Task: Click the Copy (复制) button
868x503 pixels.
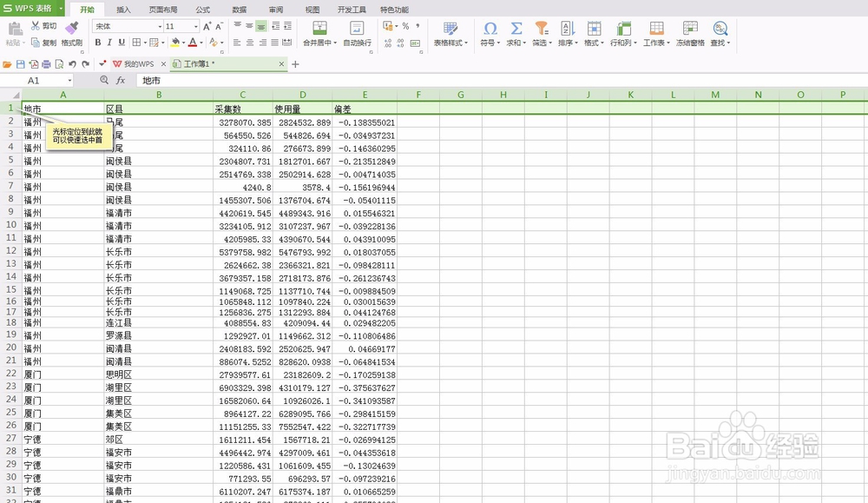Action: tap(43, 43)
